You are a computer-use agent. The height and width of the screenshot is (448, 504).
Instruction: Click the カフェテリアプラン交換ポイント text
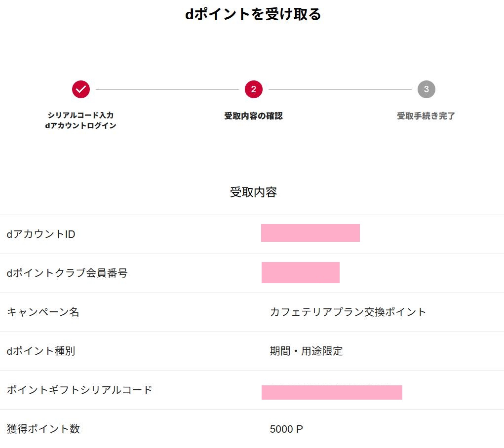click(348, 312)
